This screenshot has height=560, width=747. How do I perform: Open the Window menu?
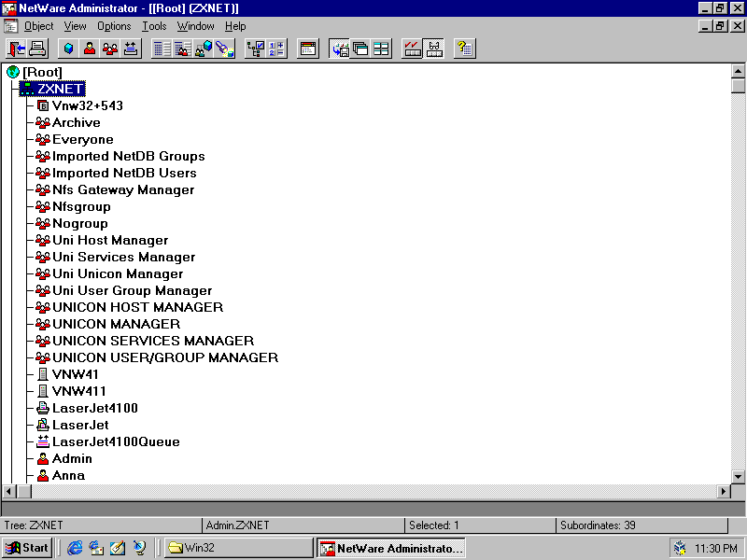(195, 26)
